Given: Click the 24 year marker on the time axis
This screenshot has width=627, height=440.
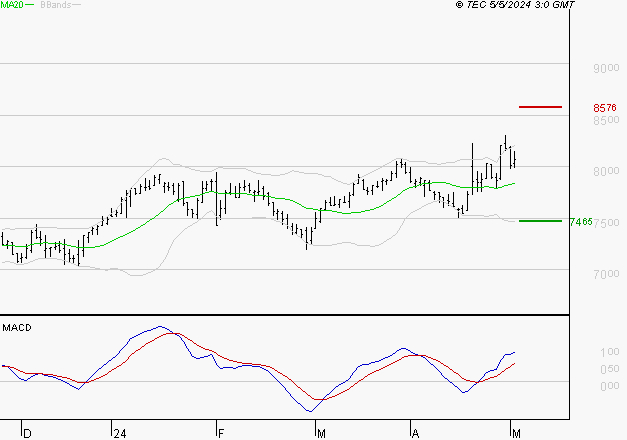Looking at the screenshot, I should click(120, 434).
